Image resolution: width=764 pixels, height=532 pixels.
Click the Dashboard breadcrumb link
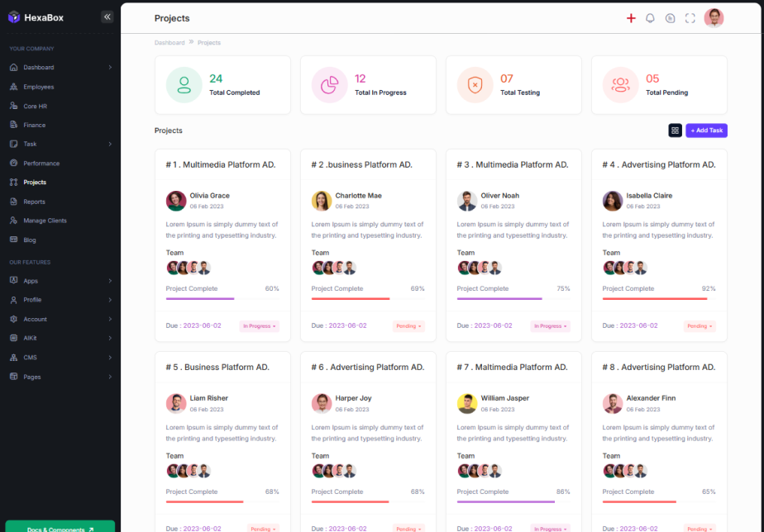pyautogui.click(x=170, y=42)
